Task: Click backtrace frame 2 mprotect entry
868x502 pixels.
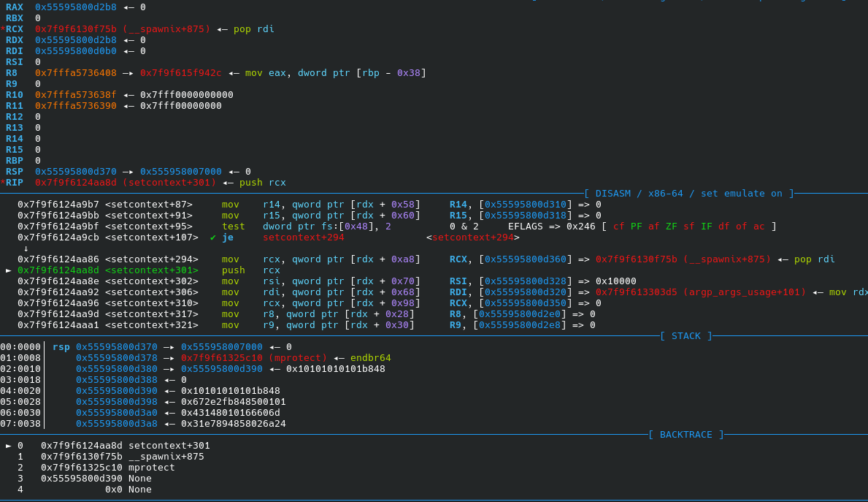Action: [107, 468]
